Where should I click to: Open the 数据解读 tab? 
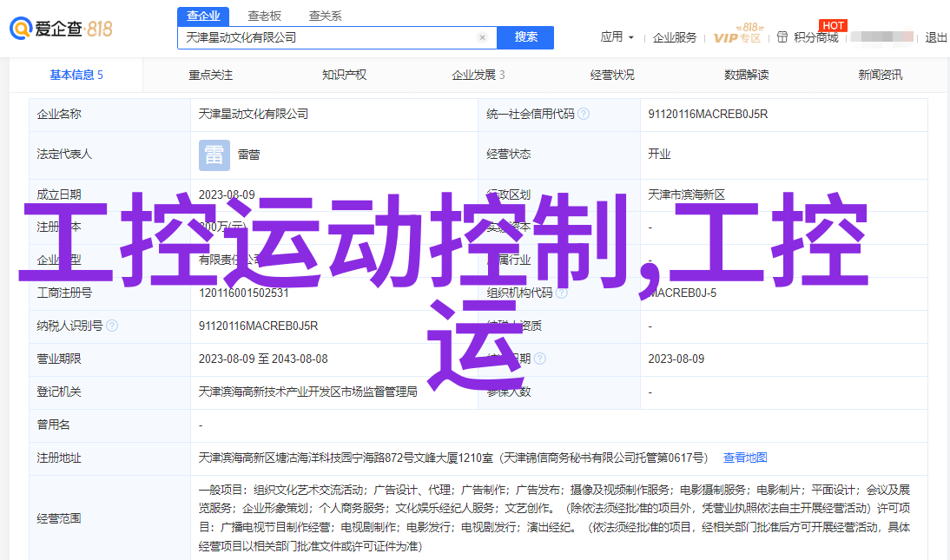747,76
